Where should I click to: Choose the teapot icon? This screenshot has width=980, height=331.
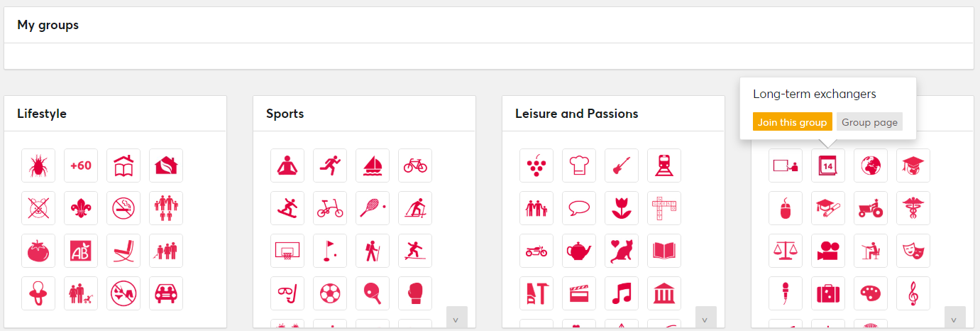point(579,251)
